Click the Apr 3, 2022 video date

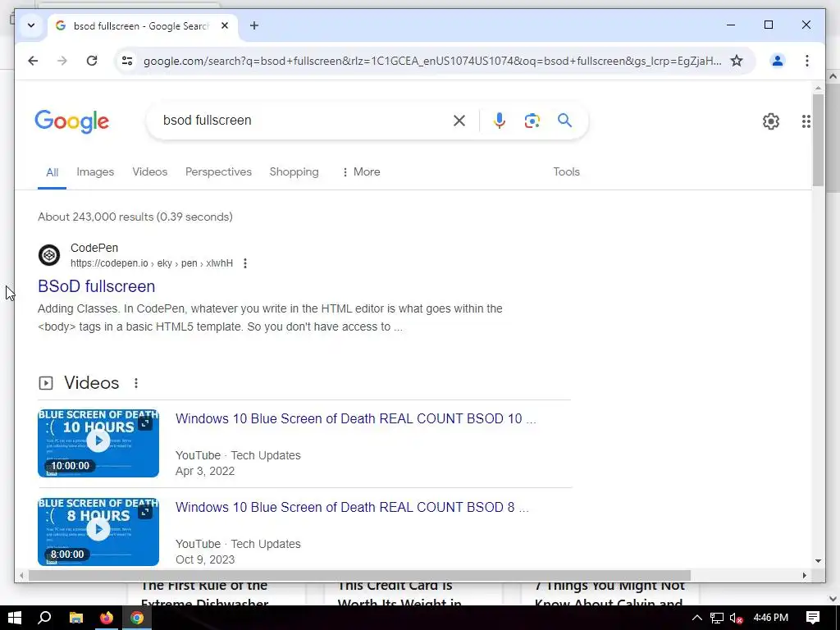pyautogui.click(x=205, y=471)
